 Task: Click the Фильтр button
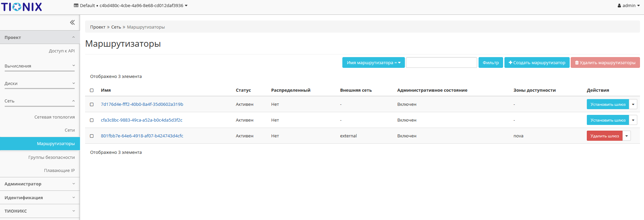click(x=491, y=63)
